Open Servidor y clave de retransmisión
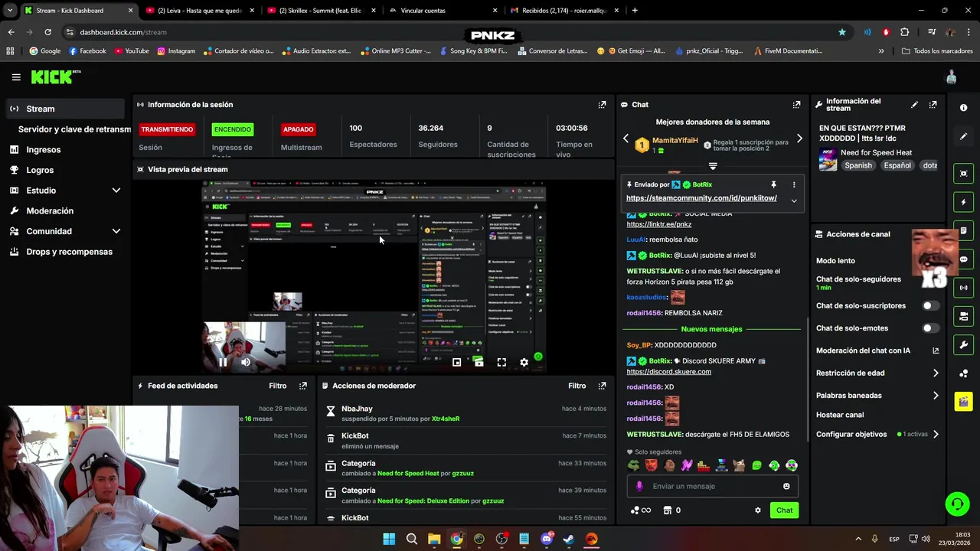Image resolution: width=980 pixels, height=551 pixels. [x=74, y=129]
